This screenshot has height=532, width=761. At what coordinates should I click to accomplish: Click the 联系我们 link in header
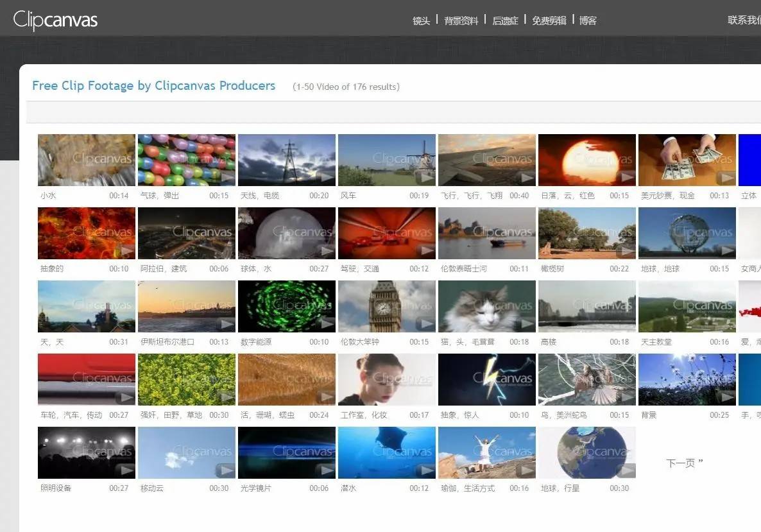coord(744,20)
